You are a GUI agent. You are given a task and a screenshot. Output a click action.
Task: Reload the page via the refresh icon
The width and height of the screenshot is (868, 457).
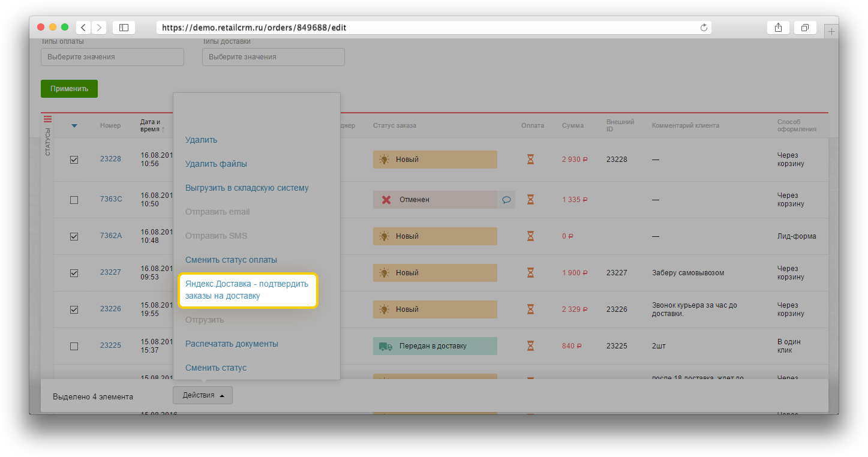tap(704, 28)
